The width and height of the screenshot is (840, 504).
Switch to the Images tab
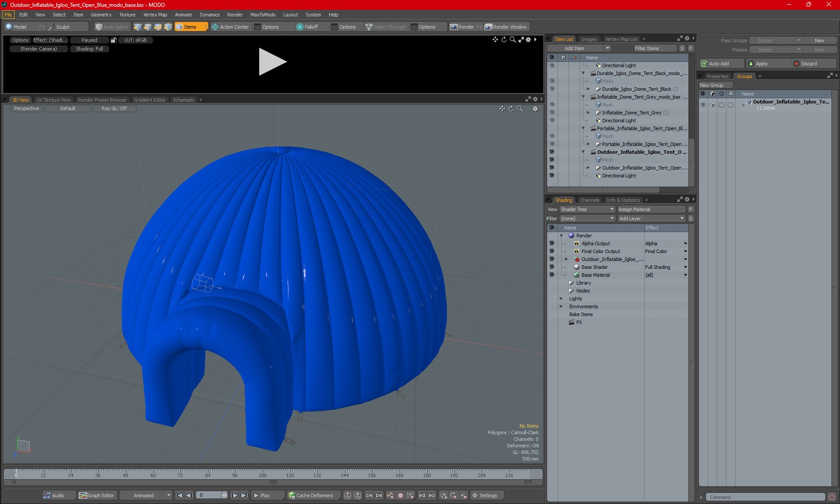point(588,39)
